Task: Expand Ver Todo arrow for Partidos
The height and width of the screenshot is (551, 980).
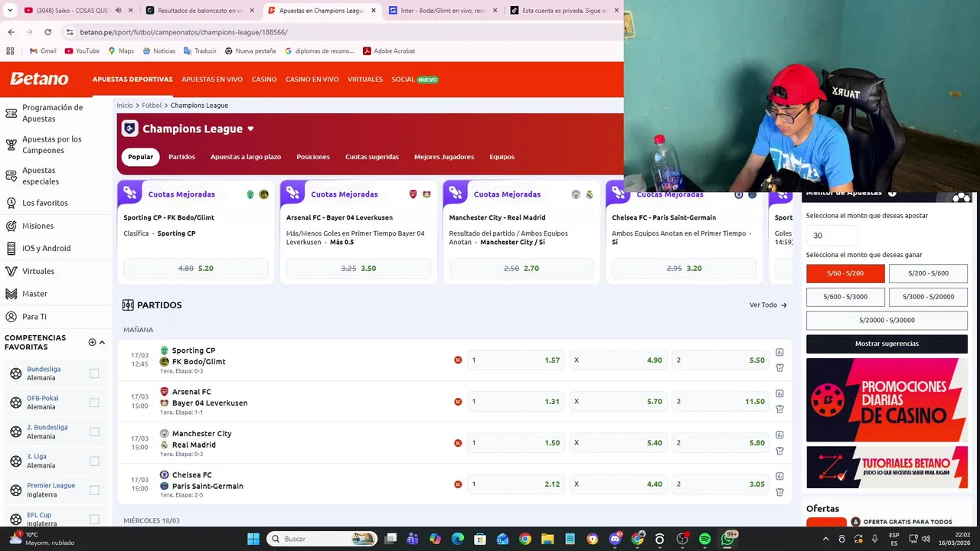Action: (x=783, y=305)
